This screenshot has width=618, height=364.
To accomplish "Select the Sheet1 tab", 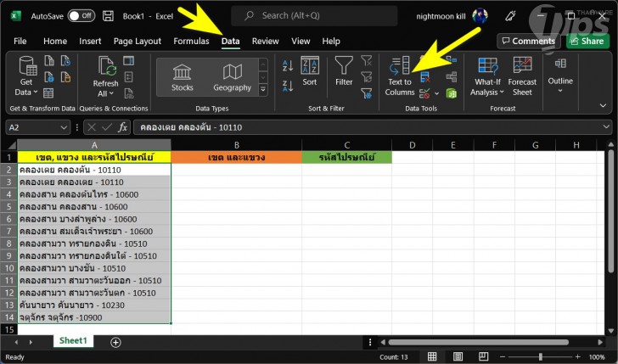I will [73, 341].
